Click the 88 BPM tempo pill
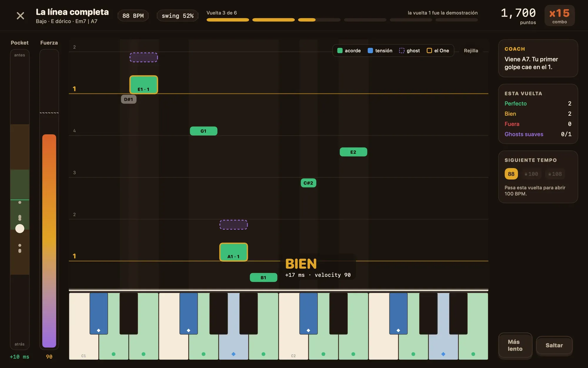Viewport: 588px width, 368px height. 133,16
